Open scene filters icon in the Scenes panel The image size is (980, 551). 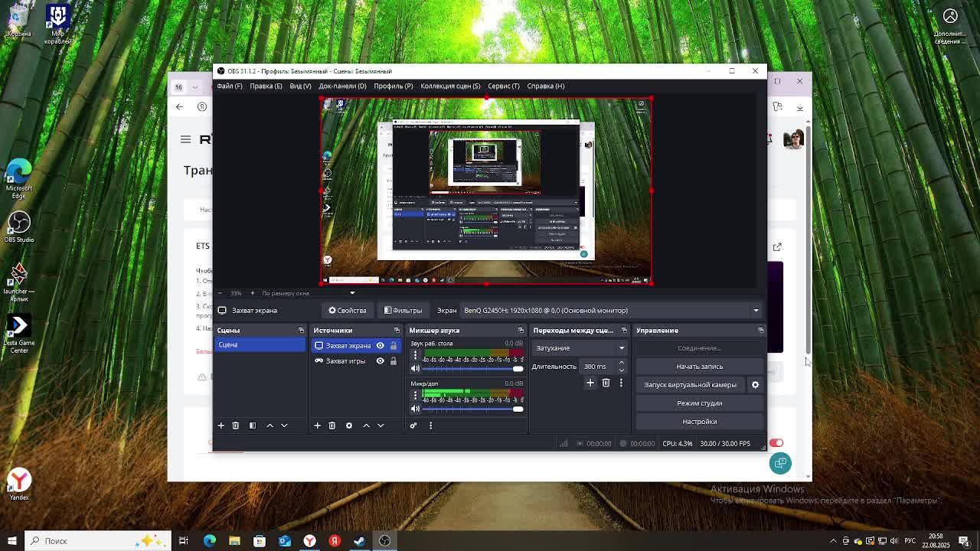pyautogui.click(x=252, y=425)
